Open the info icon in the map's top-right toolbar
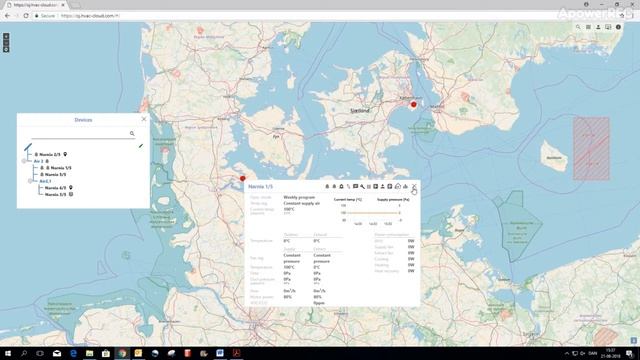The width and height of the screenshot is (640, 360). coord(618,27)
